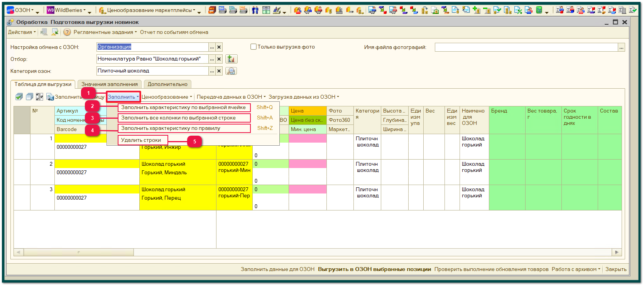Switch to Значения заполнения tab

tap(110, 84)
